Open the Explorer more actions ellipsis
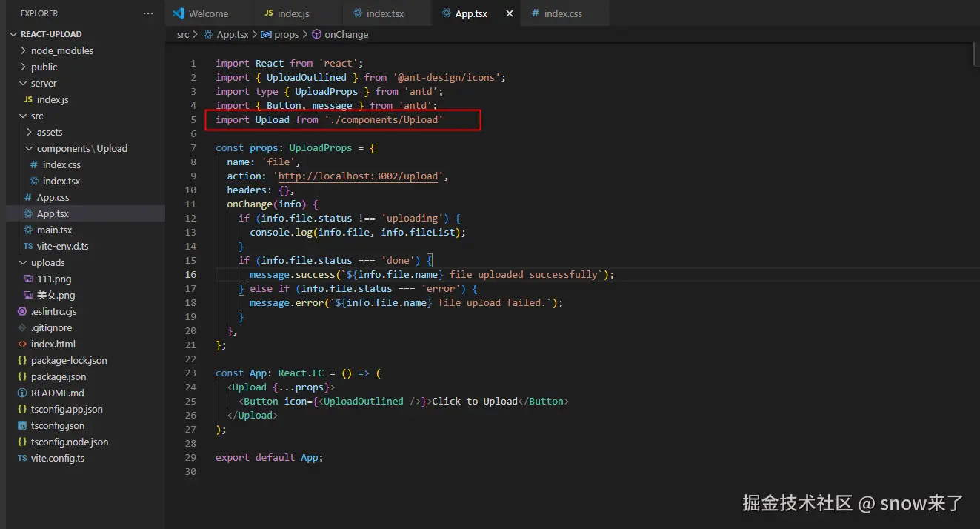 click(148, 13)
